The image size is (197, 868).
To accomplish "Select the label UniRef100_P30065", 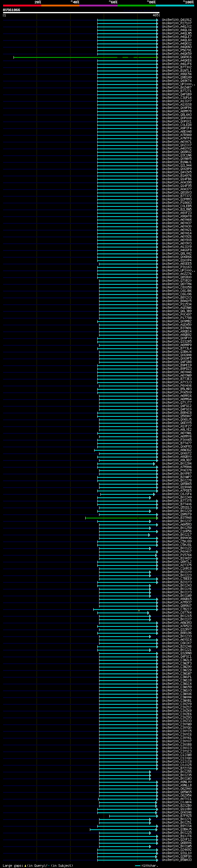I will tap(176, 440).
